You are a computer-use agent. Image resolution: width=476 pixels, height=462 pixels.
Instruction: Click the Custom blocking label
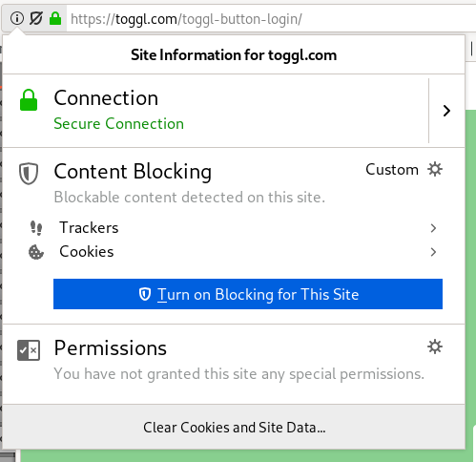pyautogui.click(x=392, y=170)
